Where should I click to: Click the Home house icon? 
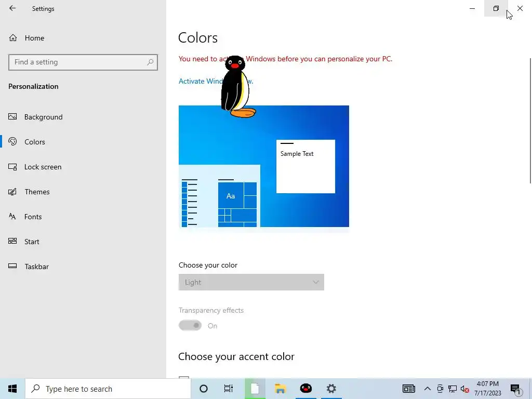(x=13, y=37)
